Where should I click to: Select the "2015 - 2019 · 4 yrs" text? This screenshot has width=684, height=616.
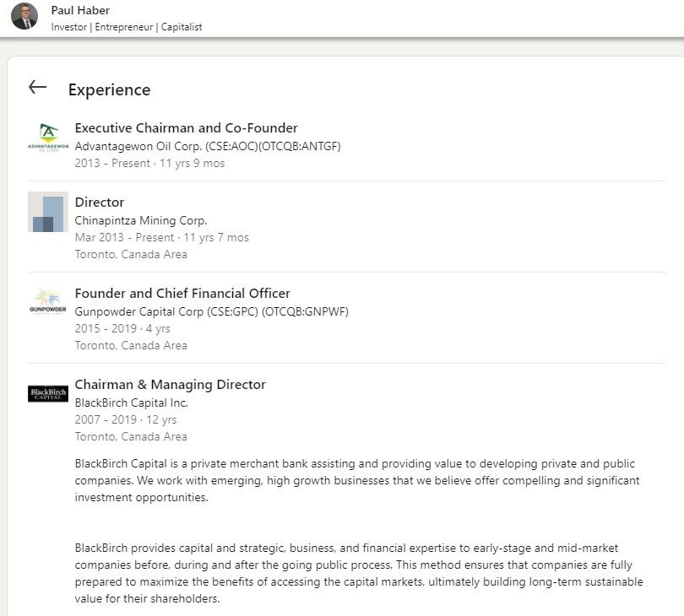[122, 329]
